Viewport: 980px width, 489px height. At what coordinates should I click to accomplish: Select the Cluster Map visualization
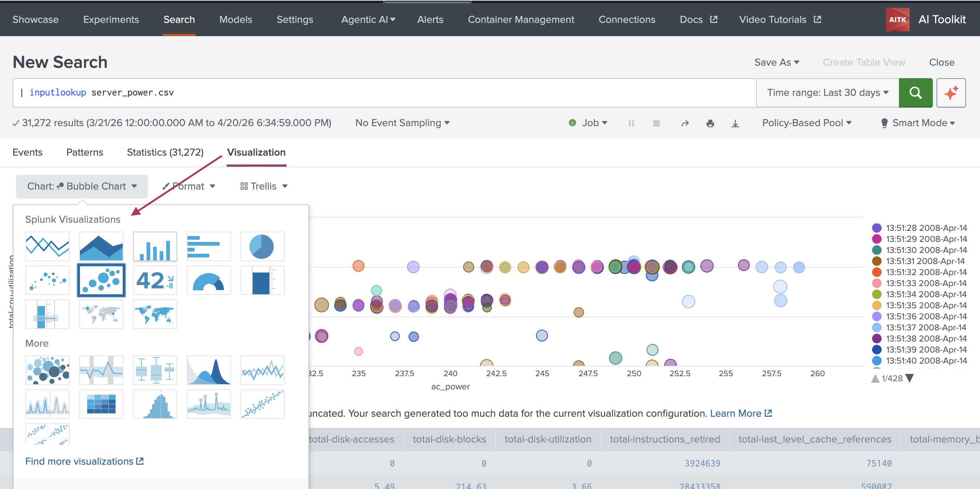(101, 314)
